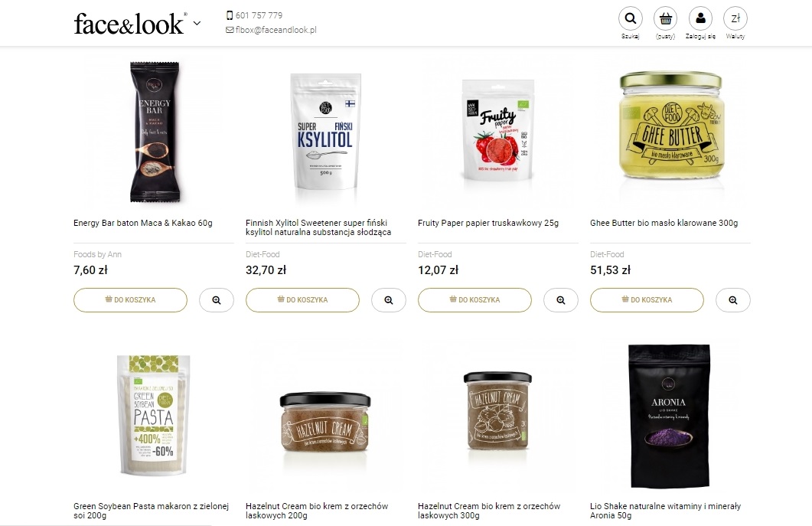
Task: Quick-view magnifier for Energy Bar baton
Action: pyautogui.click(x=217, y=300)
